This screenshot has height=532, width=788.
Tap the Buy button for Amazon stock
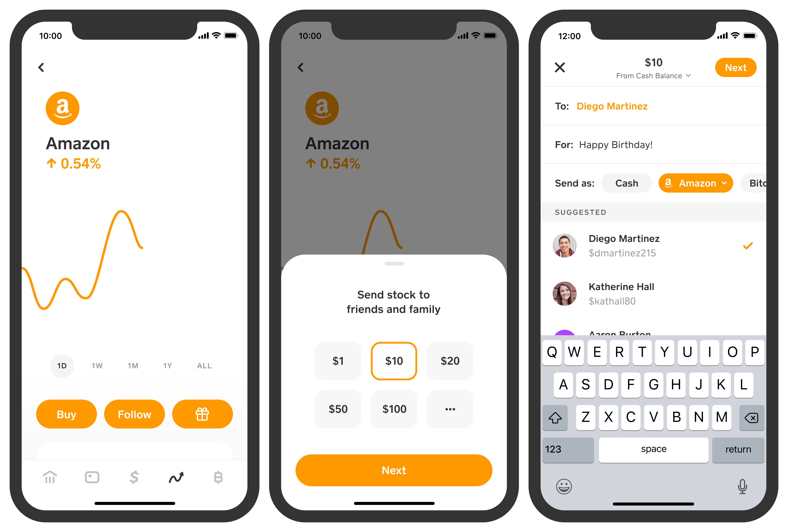[x=67, y=414]
